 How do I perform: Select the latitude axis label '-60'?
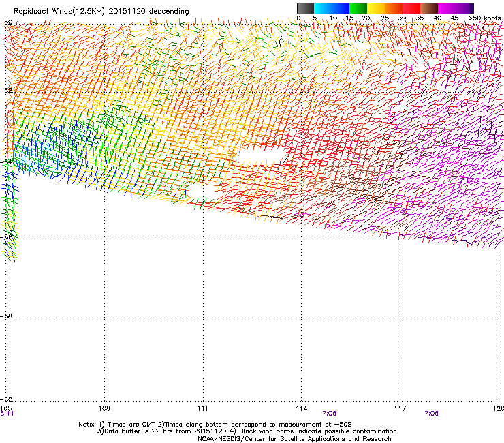tap(6, 399)
